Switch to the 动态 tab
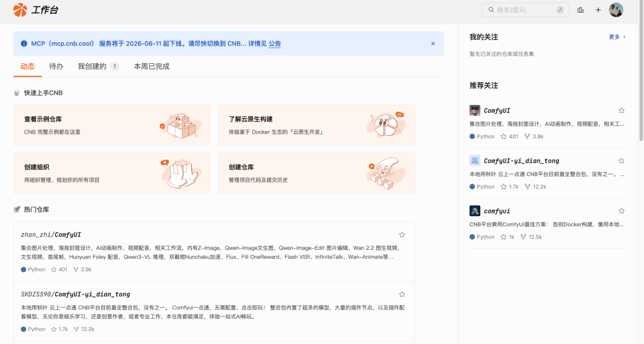Image resolution: width=644 pixels, height=344 pixels. [x=27, y=67]
